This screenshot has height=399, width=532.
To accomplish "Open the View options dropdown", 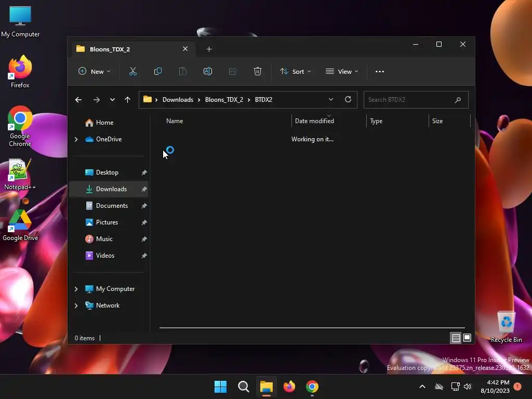I will (342, 72).
